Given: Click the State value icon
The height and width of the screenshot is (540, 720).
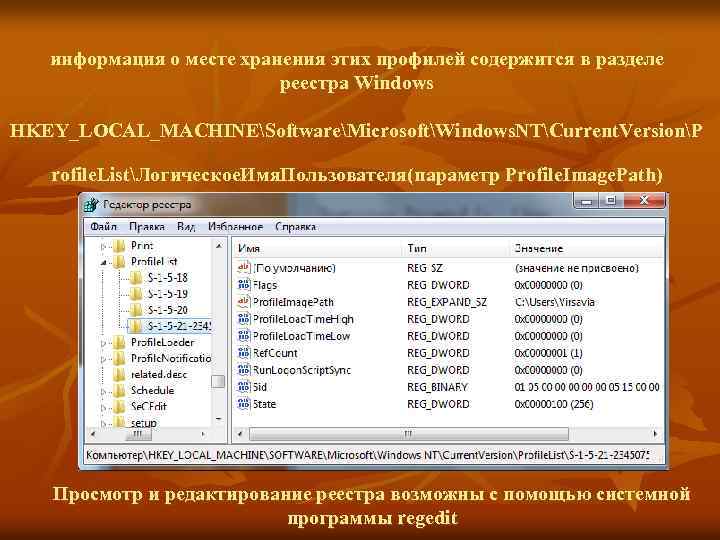Looking at the screenshot, I should pos(243,404).
